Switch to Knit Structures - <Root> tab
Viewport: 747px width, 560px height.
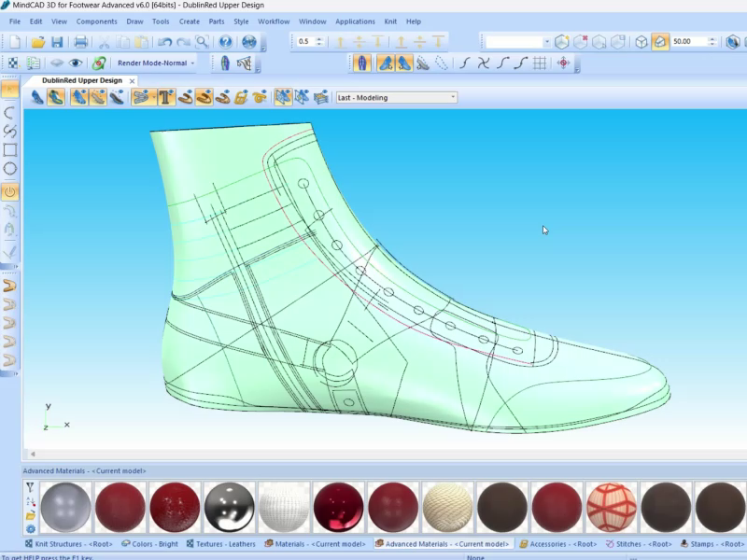68,544
